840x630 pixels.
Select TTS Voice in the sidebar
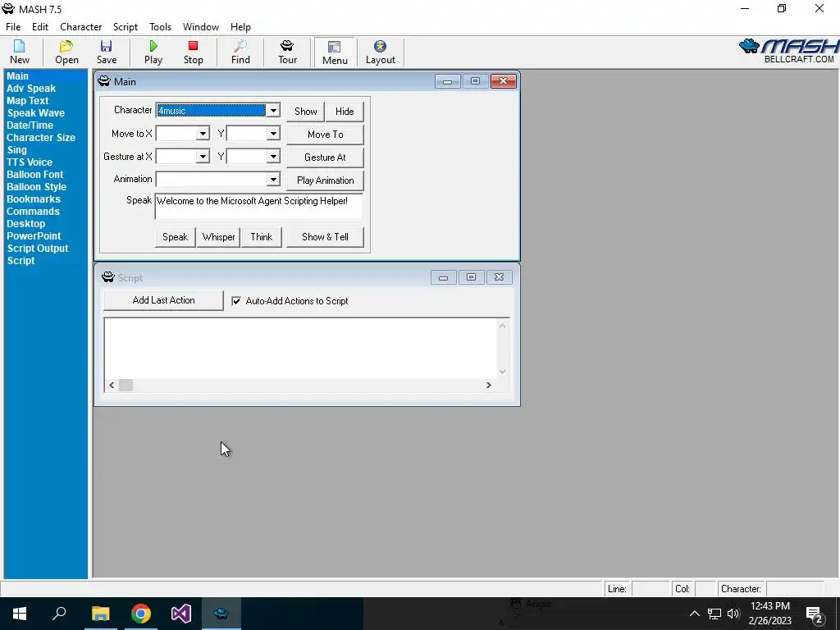tap(30, 162)
